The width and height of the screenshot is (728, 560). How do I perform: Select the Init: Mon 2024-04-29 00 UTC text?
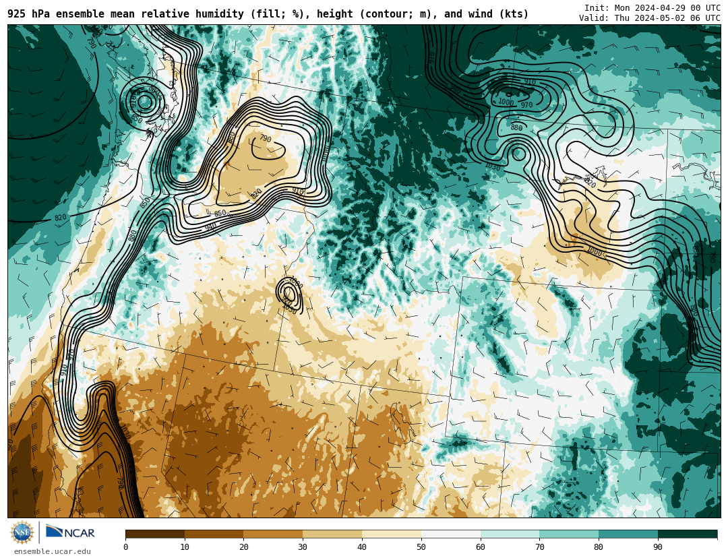pyautogui.click(x=653, y=8)
